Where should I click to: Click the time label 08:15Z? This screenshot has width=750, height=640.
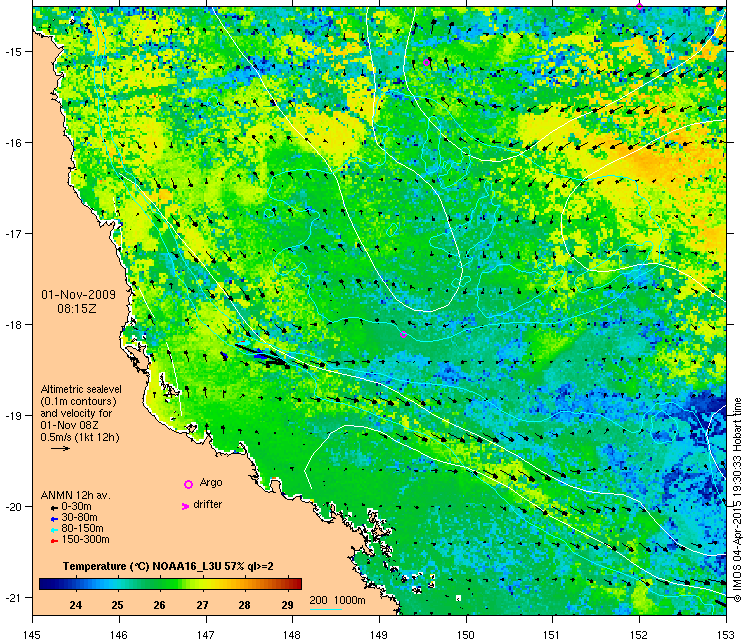point(77,309)
